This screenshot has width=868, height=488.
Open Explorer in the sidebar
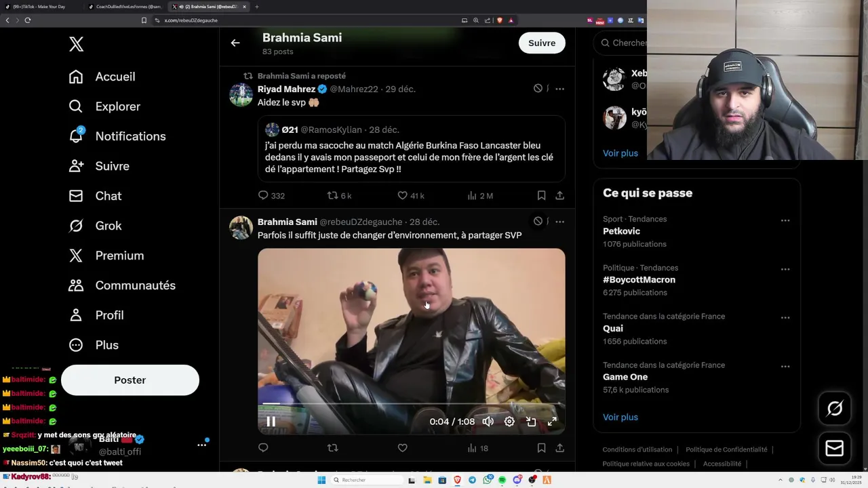104,106
